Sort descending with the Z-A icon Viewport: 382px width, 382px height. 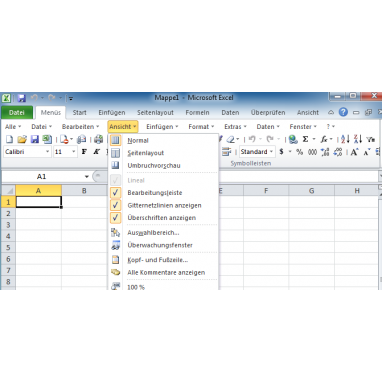point(358,139)
